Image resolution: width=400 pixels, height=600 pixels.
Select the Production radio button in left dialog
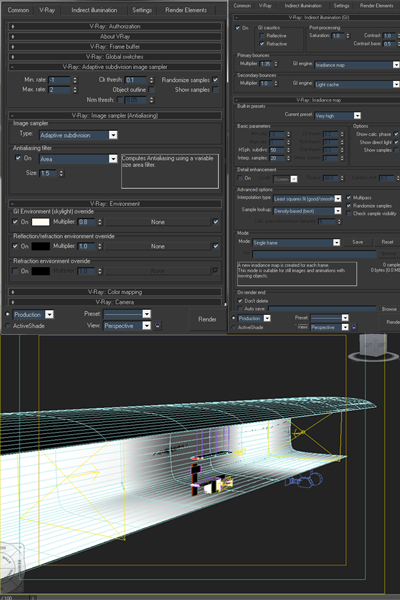point(8,314)
